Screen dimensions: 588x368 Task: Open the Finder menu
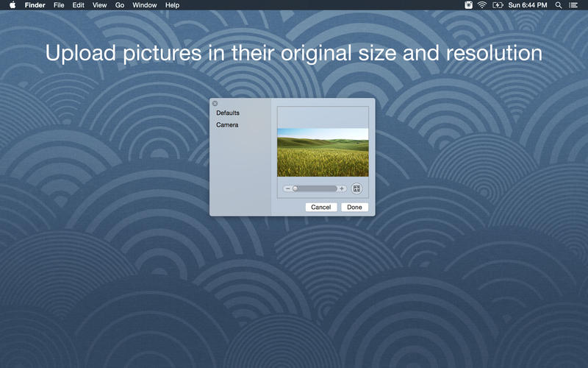tap(35, 5)
